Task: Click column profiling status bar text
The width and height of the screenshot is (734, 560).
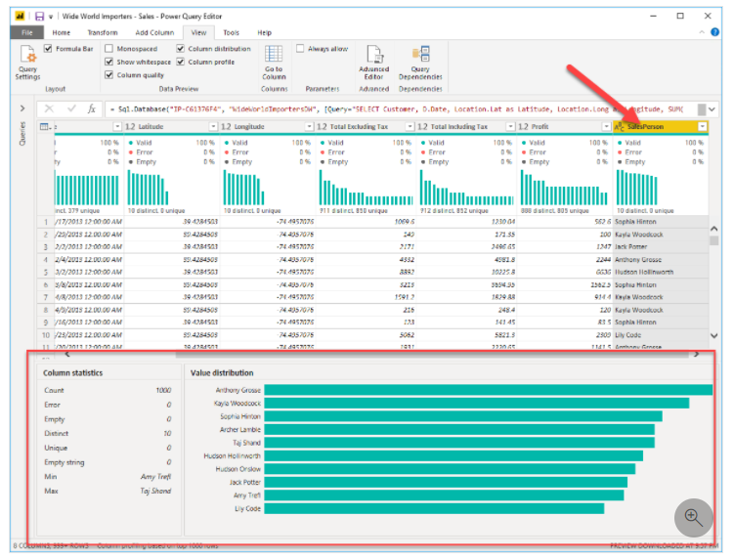Action: (x=157, y=546)
